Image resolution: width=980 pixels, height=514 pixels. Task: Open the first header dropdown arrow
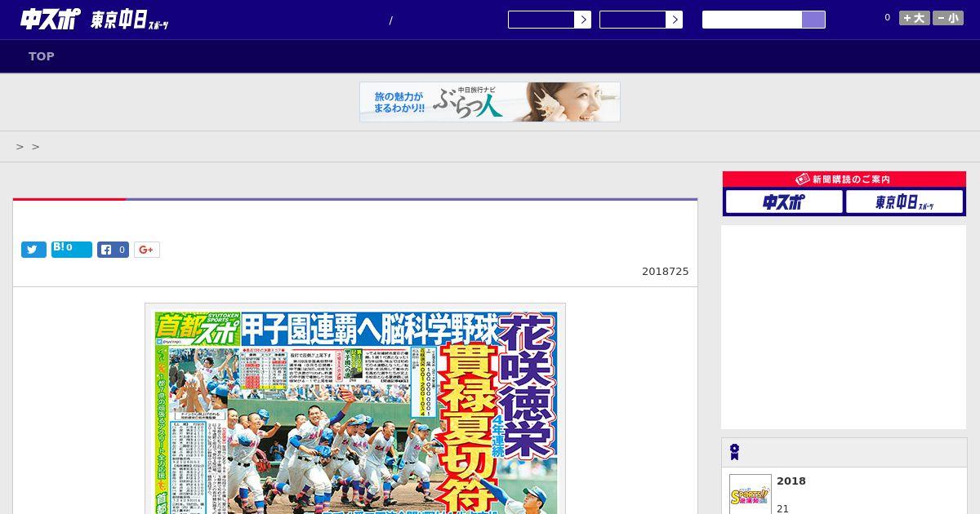582,20
